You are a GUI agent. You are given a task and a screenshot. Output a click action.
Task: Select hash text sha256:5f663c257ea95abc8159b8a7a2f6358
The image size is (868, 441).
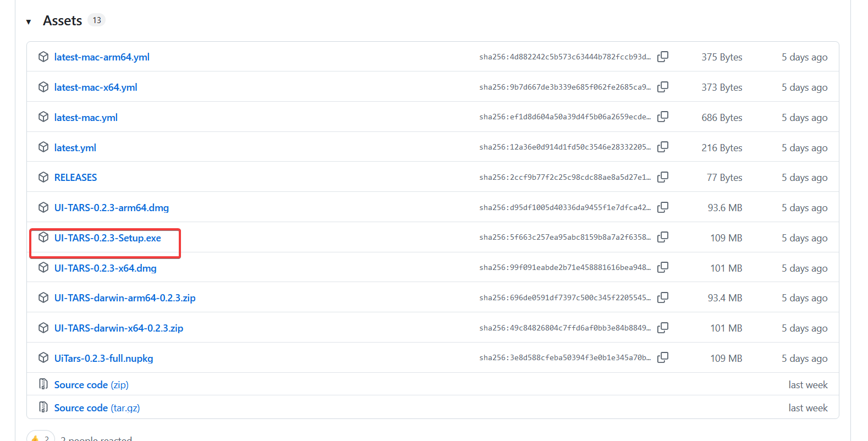[x=565, y=237]
